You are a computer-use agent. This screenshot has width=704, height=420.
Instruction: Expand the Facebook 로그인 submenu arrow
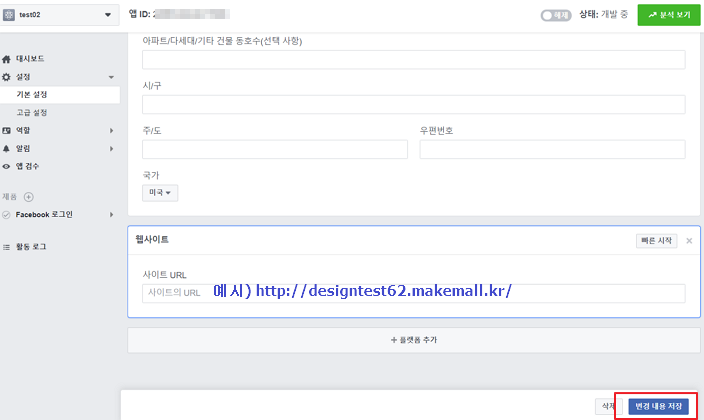[111, 215]
